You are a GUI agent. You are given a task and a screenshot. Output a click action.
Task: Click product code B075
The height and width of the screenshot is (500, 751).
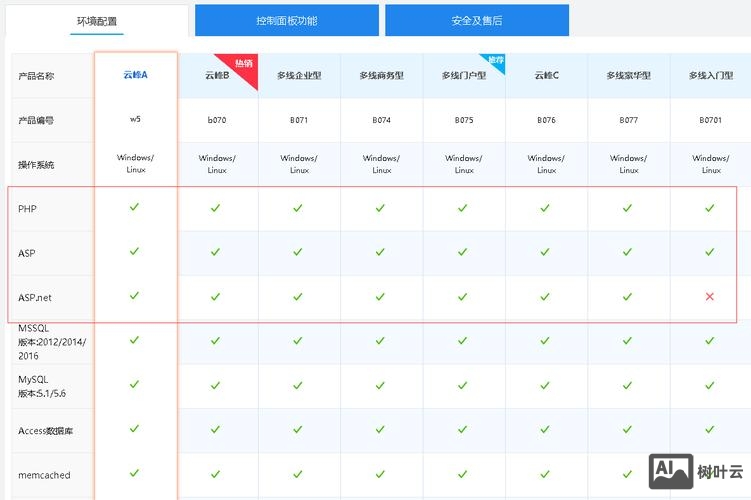[464, 120]
